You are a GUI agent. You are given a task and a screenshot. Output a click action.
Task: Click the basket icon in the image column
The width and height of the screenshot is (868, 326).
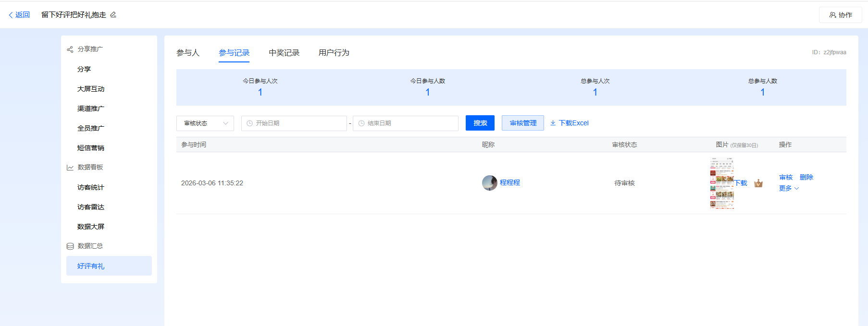758,183
